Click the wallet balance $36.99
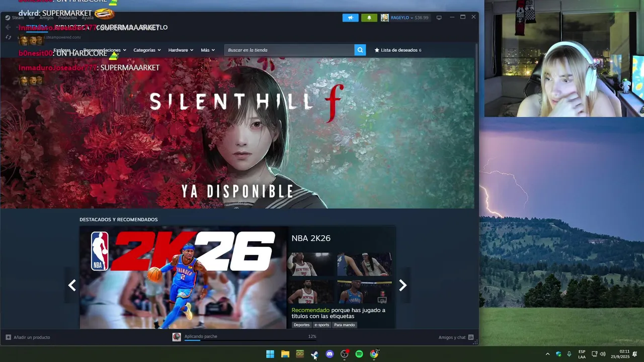This screenshot has width=644, height=362. (422, 18)
